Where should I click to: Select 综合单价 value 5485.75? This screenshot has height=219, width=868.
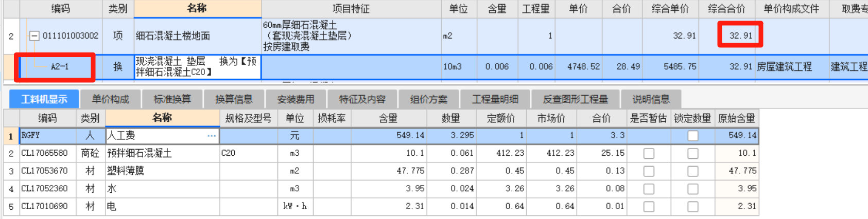[x=680, y=67]
